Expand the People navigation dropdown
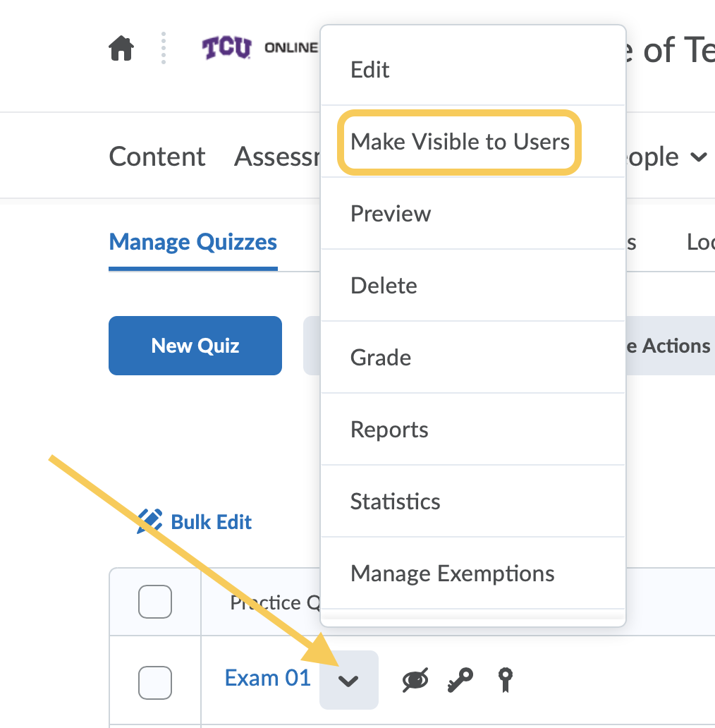This screenshot has width=715, height=728. (x=698, y=157)
